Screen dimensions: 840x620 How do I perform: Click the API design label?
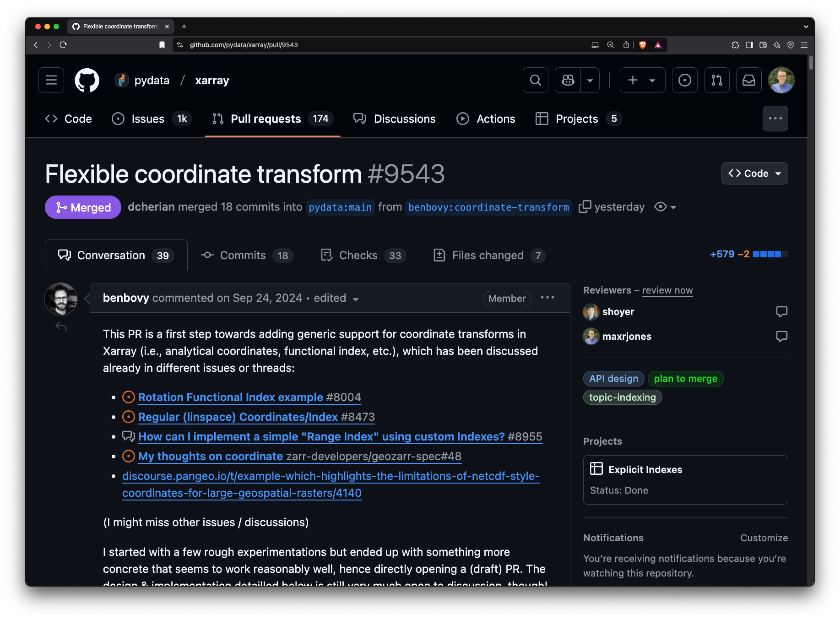tap(613, 379)
